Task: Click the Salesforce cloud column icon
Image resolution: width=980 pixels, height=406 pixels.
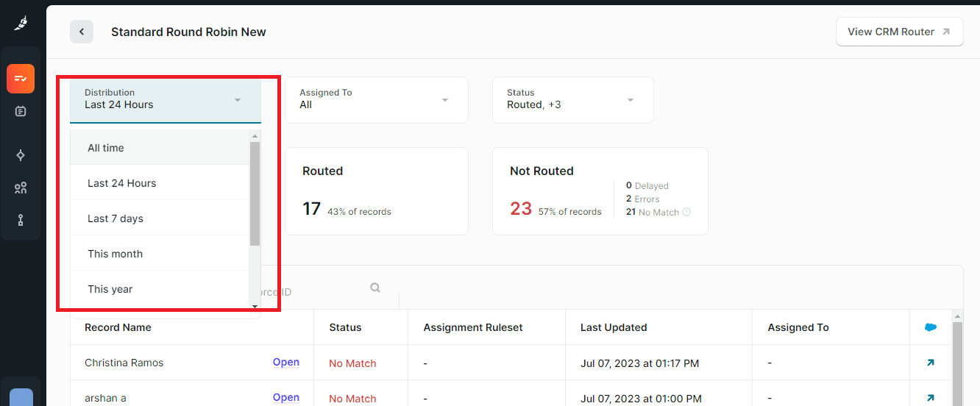Action: pyautogui.click(x=931, y=327)
